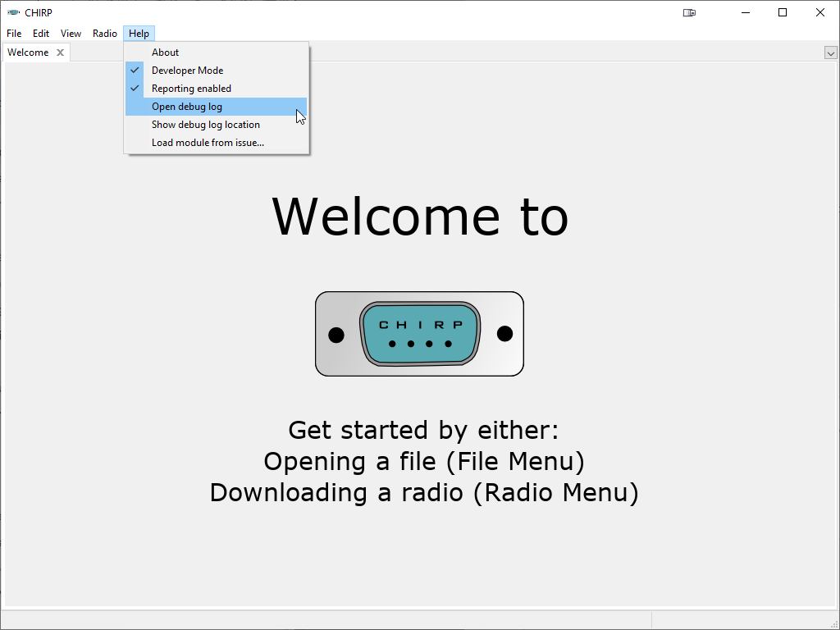The height and width of the screenshot is (630, 840).
Task: Click the CHIRP app icon in title bar
Action: tap(13, 12)
